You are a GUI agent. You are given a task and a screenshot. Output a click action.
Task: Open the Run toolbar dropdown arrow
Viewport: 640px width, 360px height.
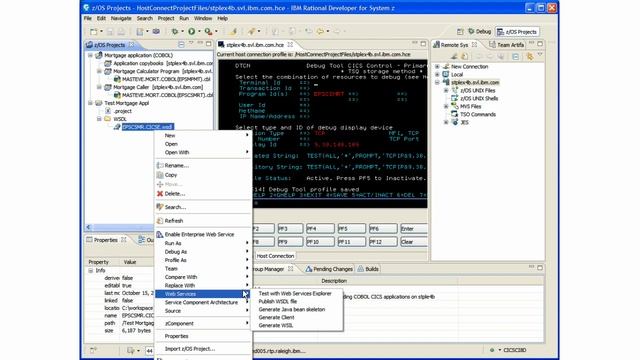click(199, 31)
